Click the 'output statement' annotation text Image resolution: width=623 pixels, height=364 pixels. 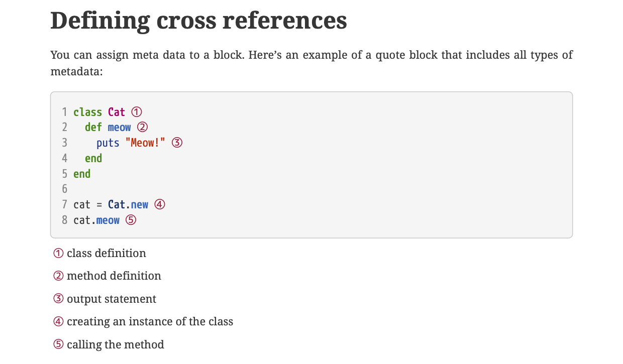(112, 299)
